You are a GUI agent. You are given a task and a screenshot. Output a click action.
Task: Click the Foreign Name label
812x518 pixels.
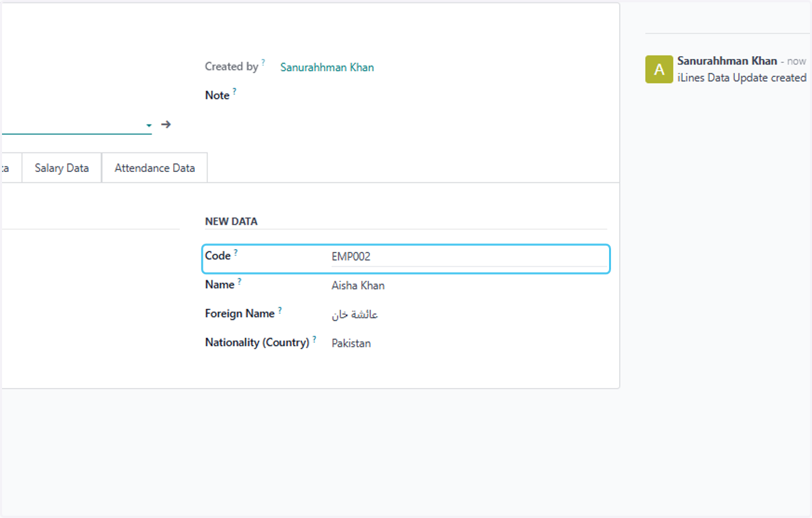point(240,314)
